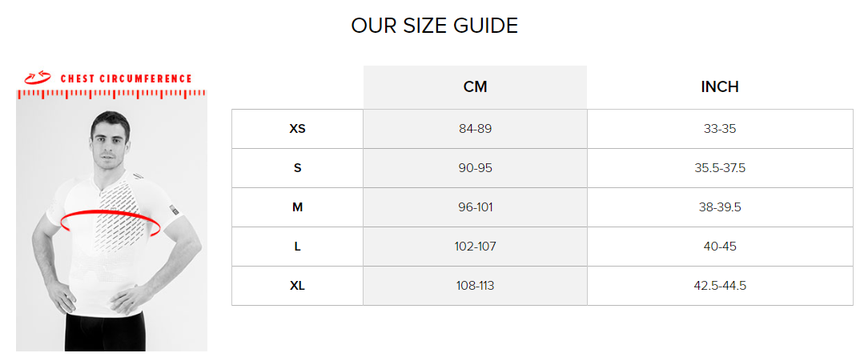Screen dimensions: 868x361
Task: Click the 108-113 cm cell
Action: point(475,287)
